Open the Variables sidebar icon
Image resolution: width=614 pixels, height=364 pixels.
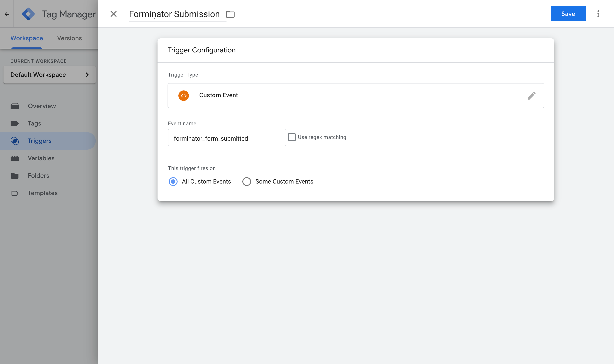(x=15, y=159)
